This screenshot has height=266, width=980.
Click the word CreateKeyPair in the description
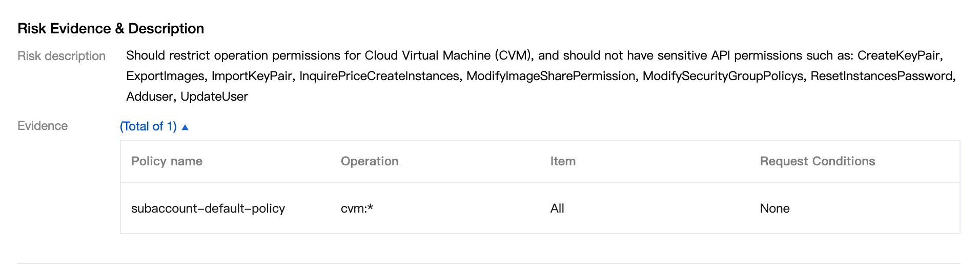pos(899,55)
